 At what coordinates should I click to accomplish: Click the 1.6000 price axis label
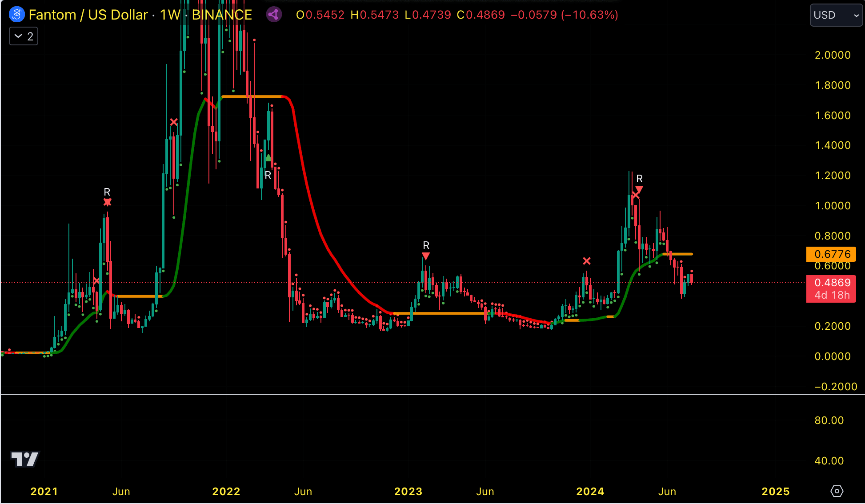pyautogui.click(x=832, y=116)
